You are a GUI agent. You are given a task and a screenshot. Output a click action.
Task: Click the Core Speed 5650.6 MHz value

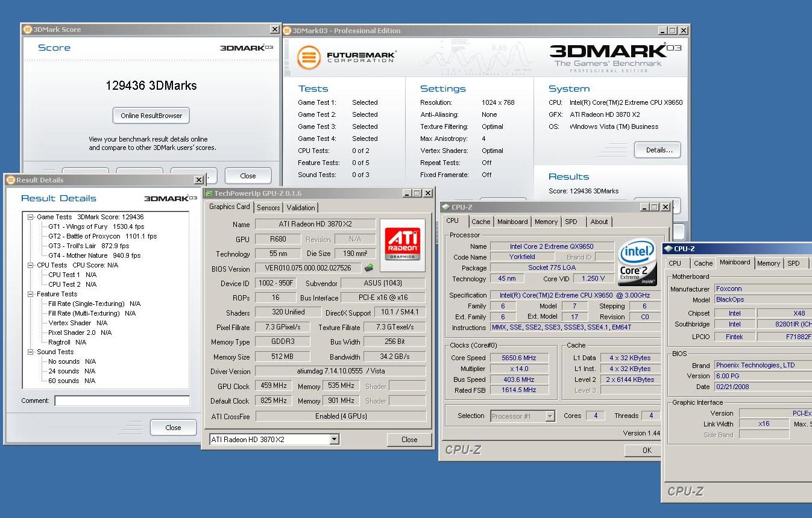click(518, 357)
